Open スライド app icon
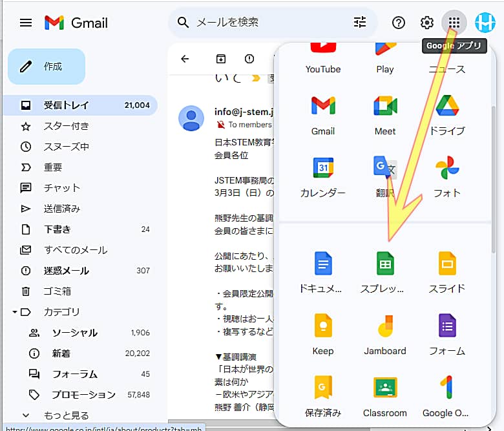504x431 pixels. point(447,264)
